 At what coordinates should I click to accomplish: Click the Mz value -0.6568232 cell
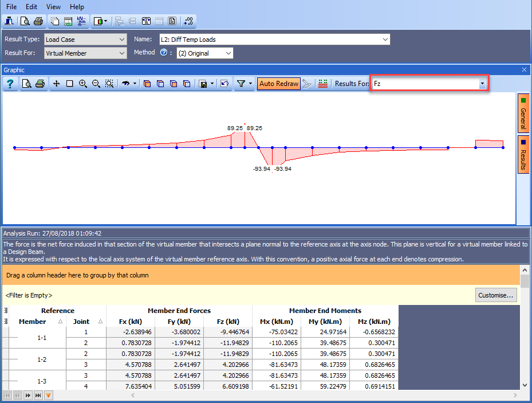pos(374,332)
